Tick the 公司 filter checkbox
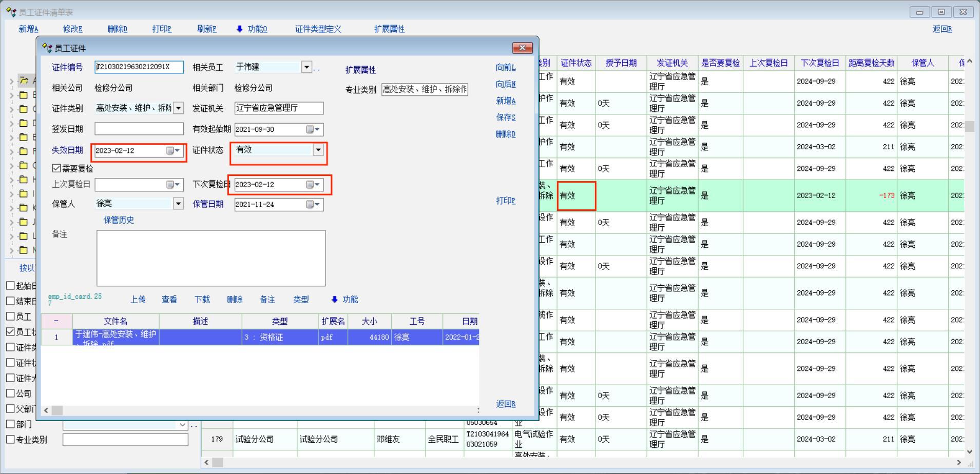 [x=10, y=393]
